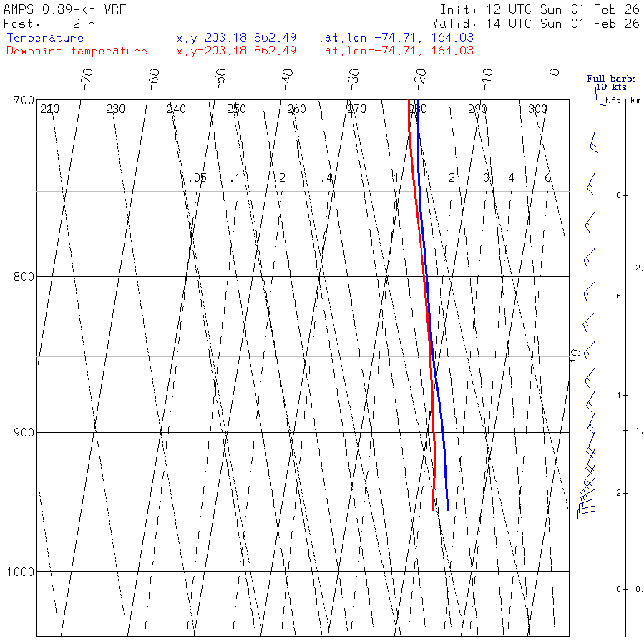Click the '300' potential temperature label
Viewport: 644px width, 644px height.
(537, 109)
